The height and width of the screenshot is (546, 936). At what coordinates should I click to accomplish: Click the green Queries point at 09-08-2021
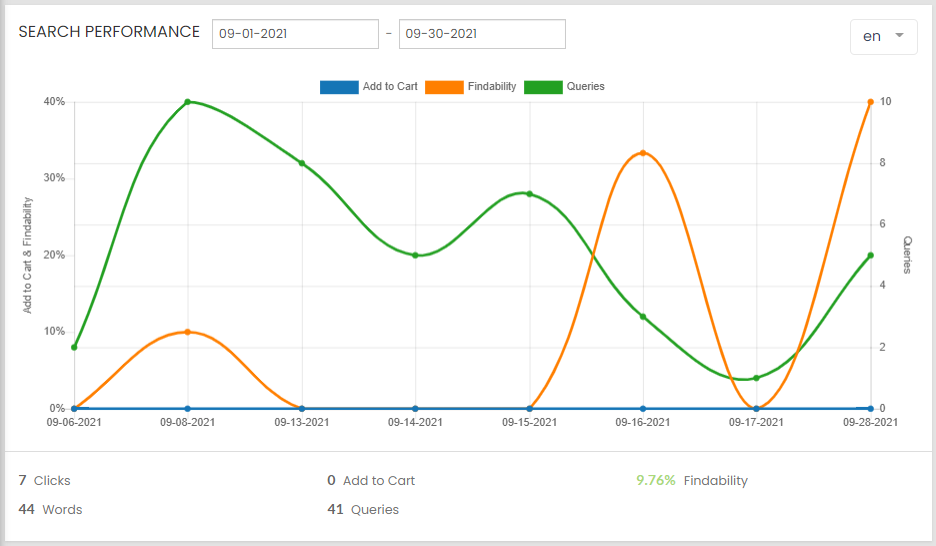[x=187, y=102]
